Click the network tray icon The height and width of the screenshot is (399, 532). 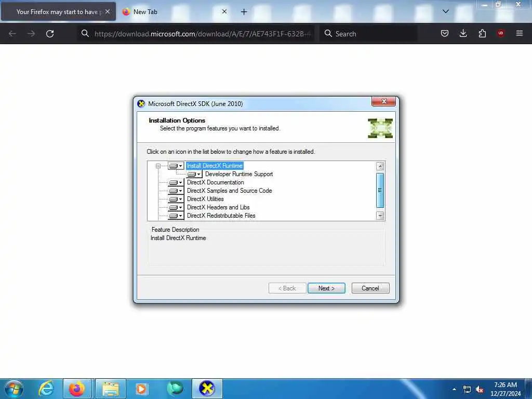click(x=467, y=390)
